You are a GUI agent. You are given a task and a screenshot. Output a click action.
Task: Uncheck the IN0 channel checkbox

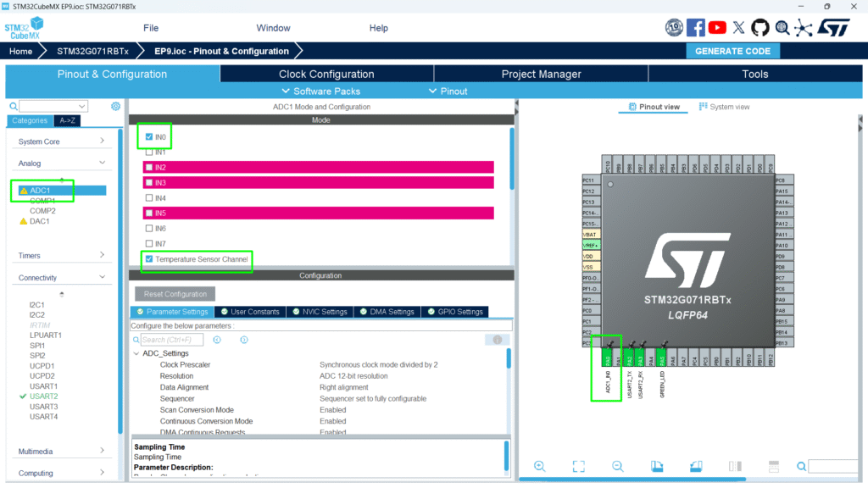[150, 136]
